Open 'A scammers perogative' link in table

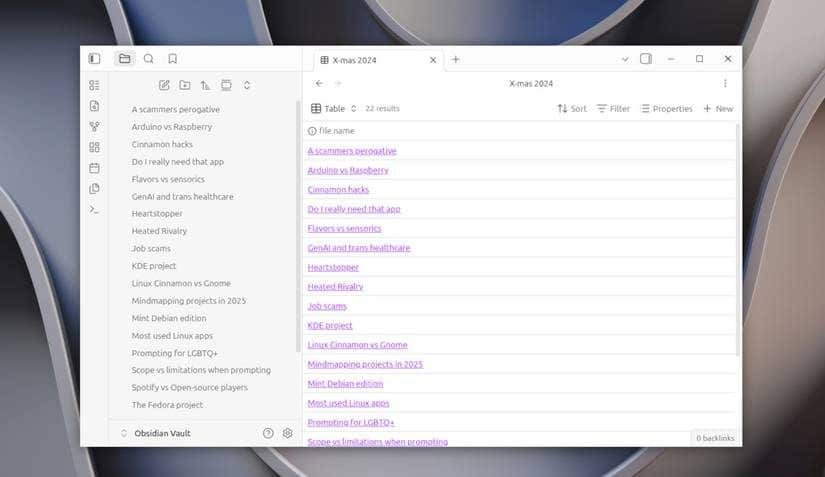352,151
